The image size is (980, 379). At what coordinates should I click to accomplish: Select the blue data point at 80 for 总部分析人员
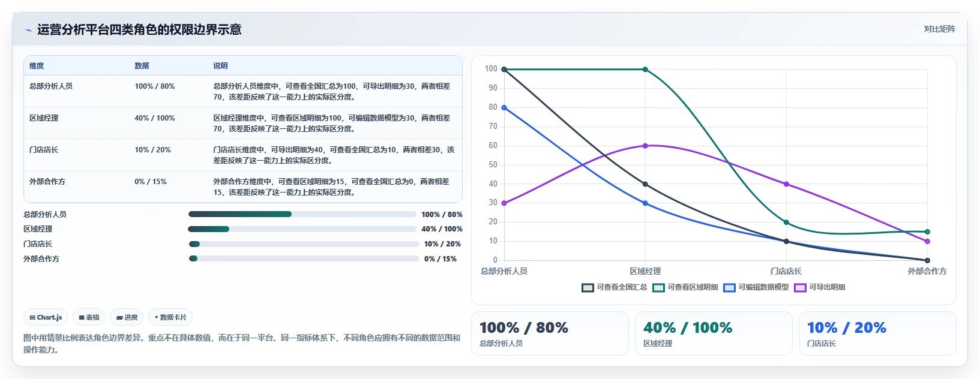pos(504,108)
